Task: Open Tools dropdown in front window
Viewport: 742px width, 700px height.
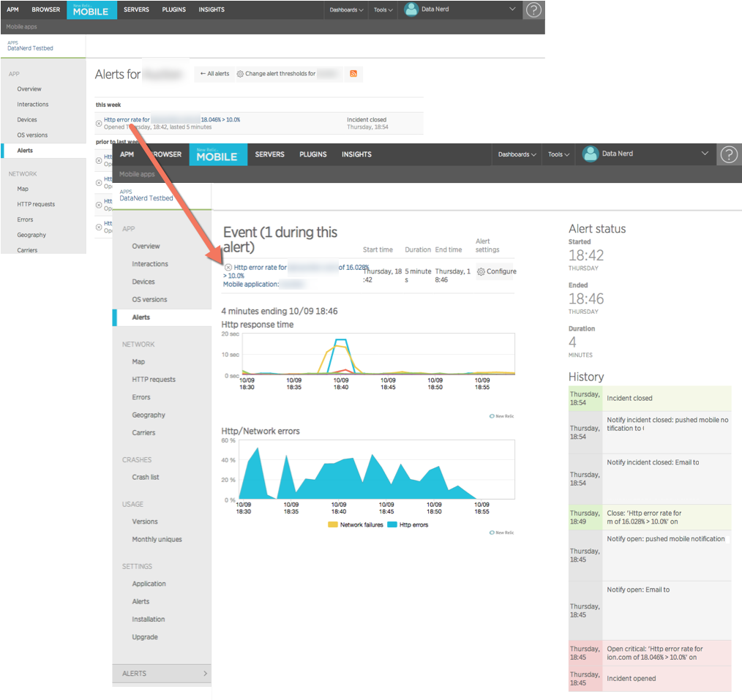Action: [558, 154]
